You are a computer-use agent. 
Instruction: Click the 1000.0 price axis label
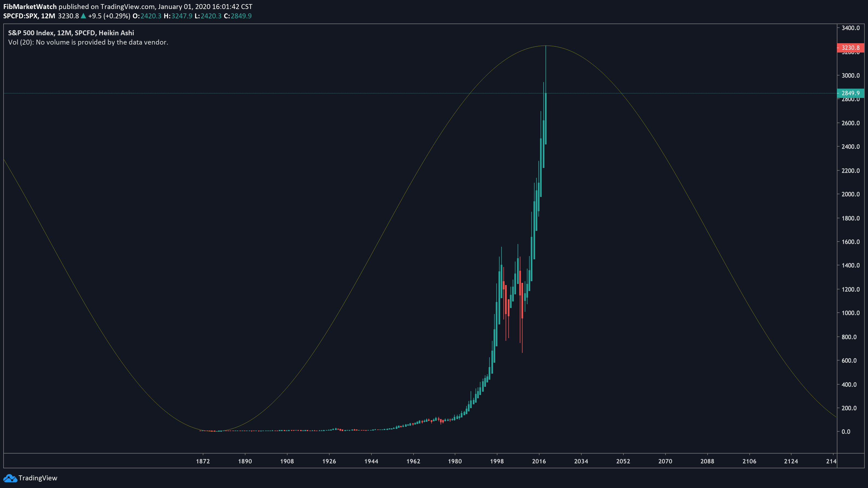pos(851,313)
